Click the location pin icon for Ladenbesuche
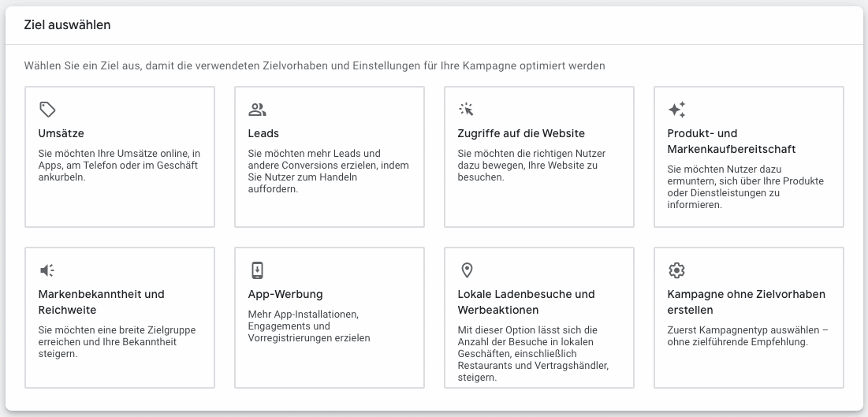 click(467, 270)
